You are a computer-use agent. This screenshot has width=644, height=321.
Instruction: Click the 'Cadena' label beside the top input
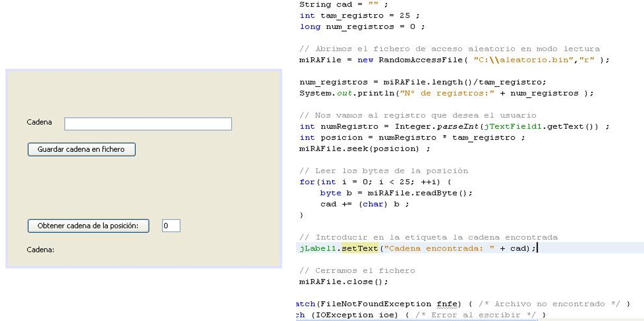pyautogui.click(x=39, y=122)
